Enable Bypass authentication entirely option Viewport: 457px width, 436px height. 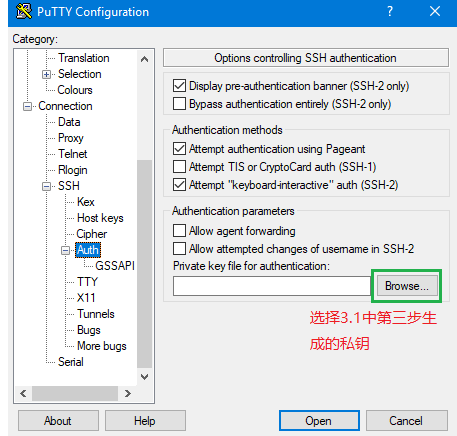(179, 104)
